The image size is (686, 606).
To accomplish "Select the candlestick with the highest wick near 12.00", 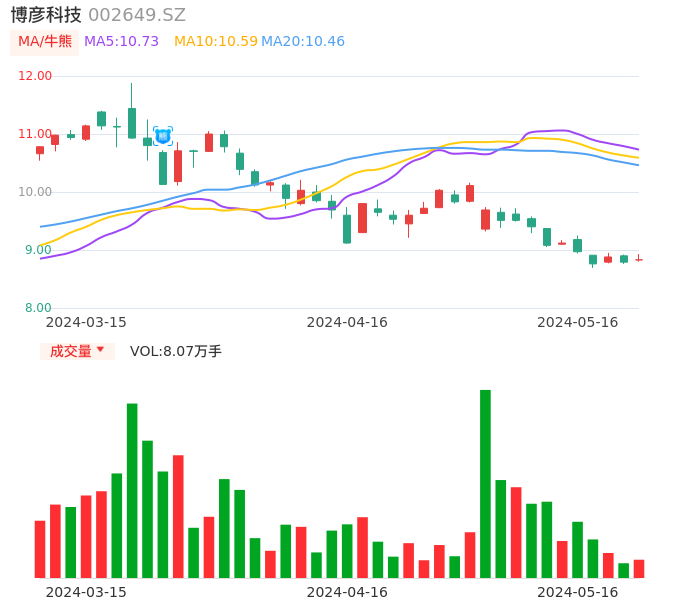I will coord(132,111).
